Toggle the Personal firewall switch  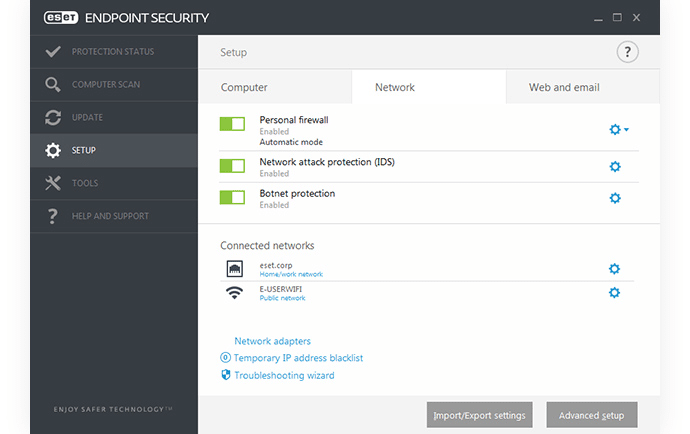(232, 124)
